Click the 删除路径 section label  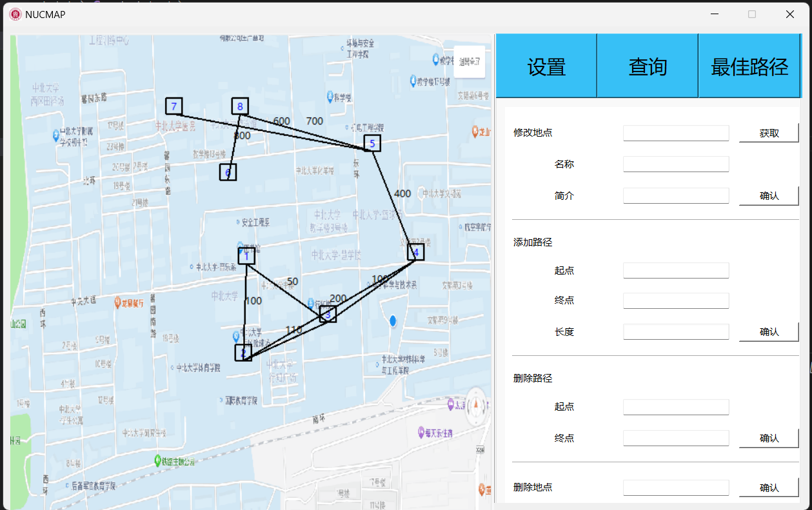[x=533, y=378]
